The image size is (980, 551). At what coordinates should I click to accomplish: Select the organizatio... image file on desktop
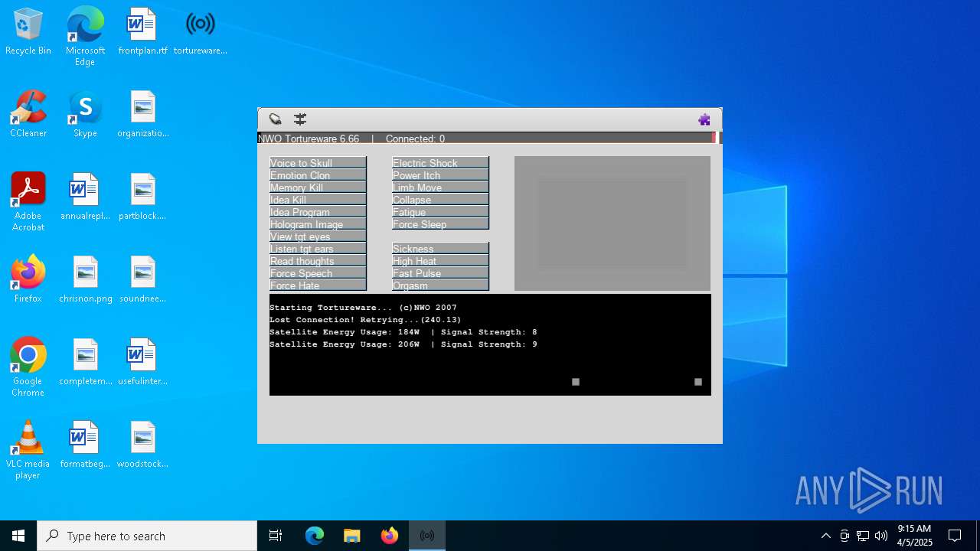coord(142,114)
